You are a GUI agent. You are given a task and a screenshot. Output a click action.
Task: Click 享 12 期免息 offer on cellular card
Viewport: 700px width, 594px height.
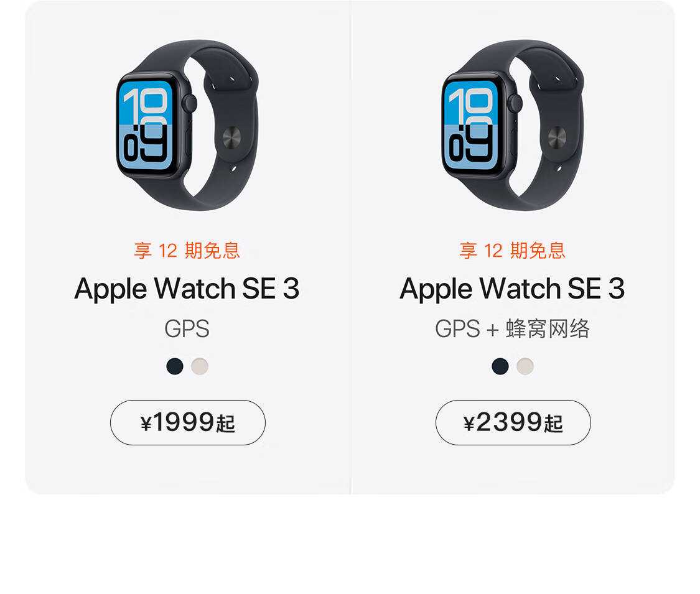pyautogui.click(x=513, y=251)
